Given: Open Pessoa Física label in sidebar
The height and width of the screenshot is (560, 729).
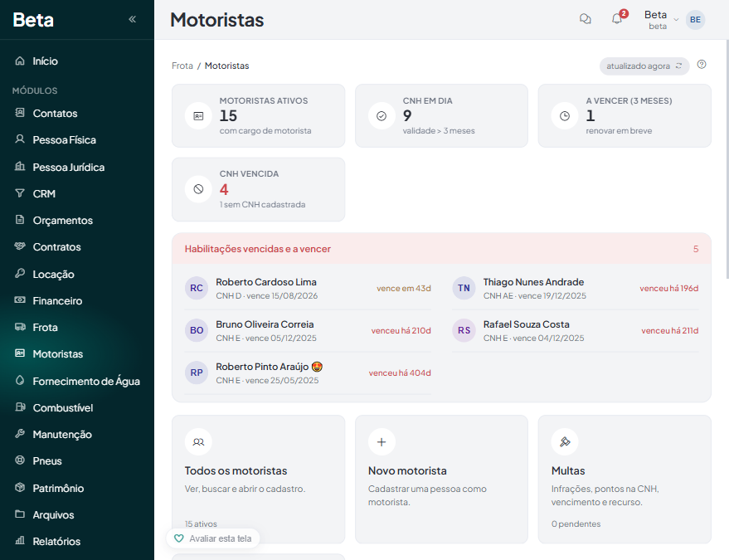Looking at the screenshot, I should [x=64, y=140].
